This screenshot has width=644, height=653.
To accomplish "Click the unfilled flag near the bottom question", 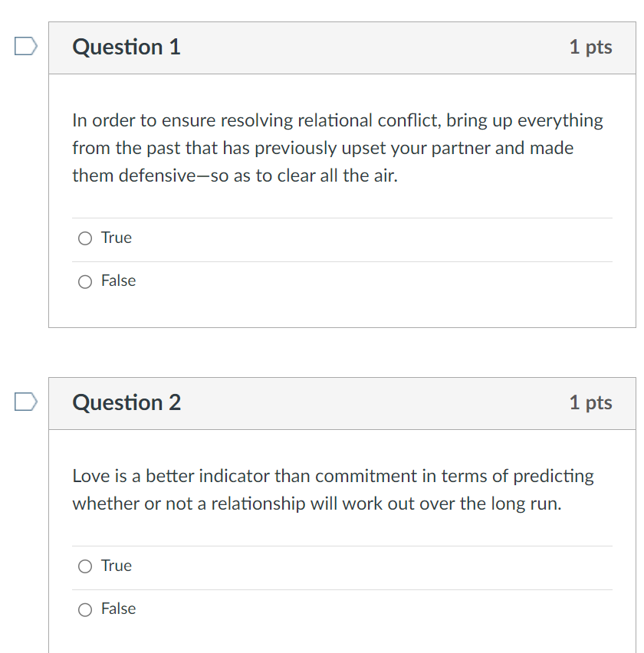I will (x=24, y=402).
